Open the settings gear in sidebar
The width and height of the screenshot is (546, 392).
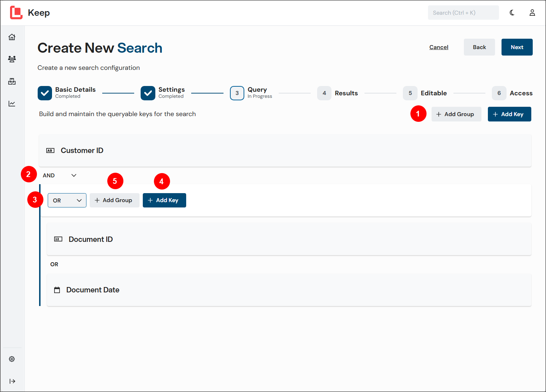(x=12, y=359)
